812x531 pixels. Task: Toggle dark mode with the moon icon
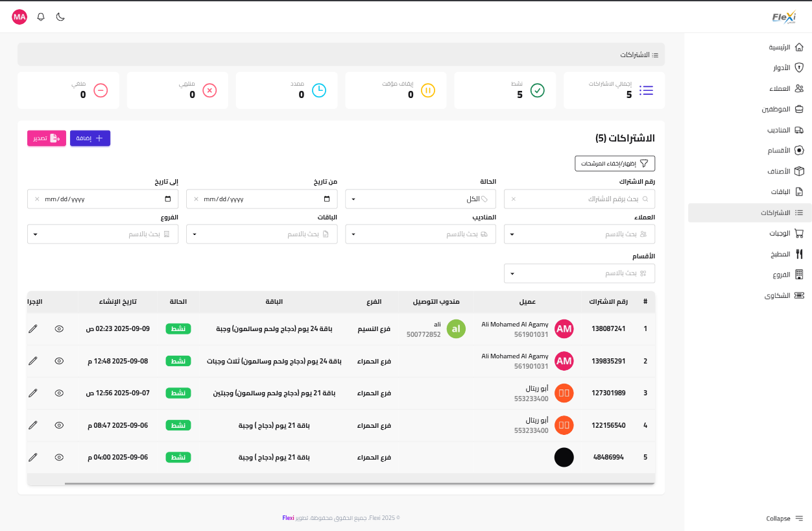click(60, 17)
